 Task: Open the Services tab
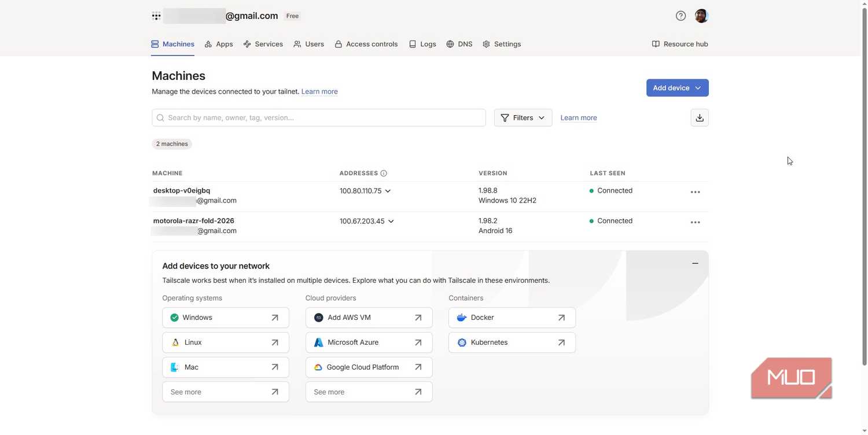tap(263, 44)
